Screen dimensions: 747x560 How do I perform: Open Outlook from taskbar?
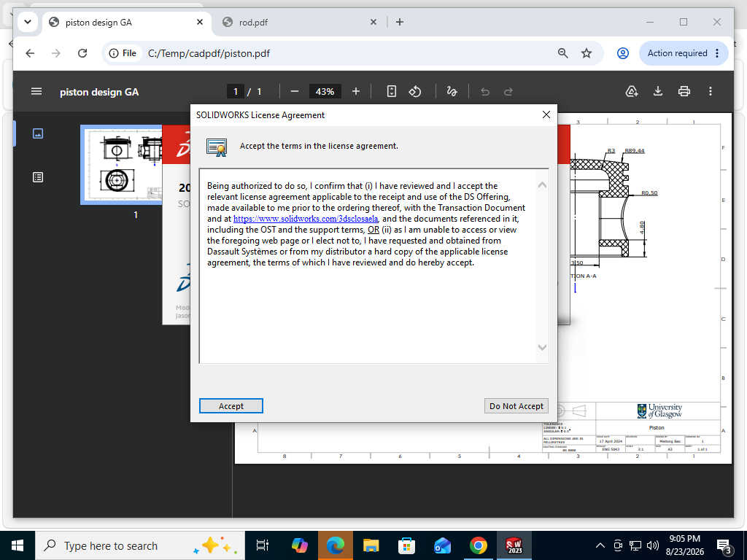[443, 545]
